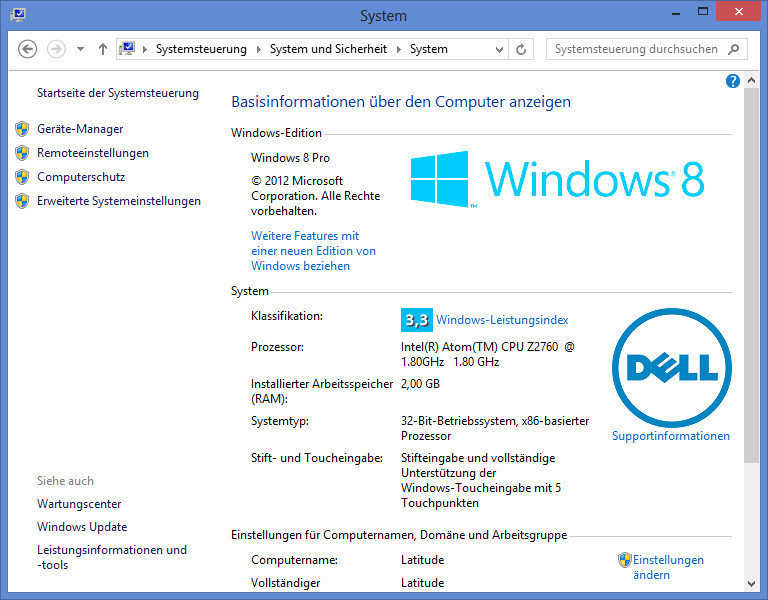Open the Windows-Leistungsindex link
This screenshot has width=768, height=600.
502,320
